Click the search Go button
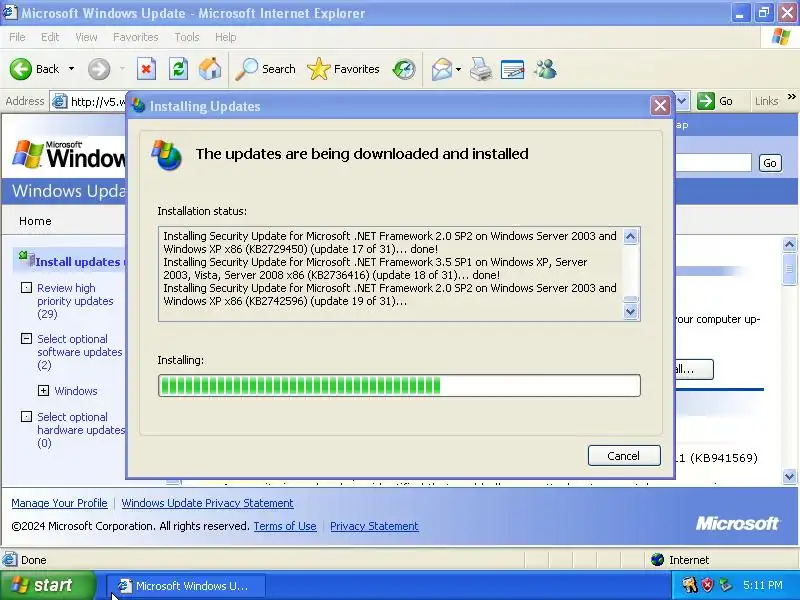This screenshot has height=600, width=800. pos(770,163)
